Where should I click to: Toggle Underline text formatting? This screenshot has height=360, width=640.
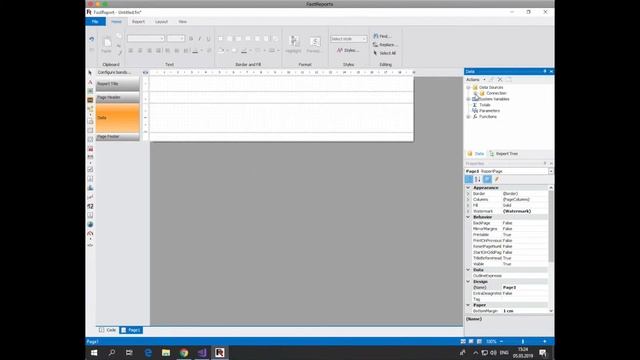pyautogui.click(x=209, y=38)
